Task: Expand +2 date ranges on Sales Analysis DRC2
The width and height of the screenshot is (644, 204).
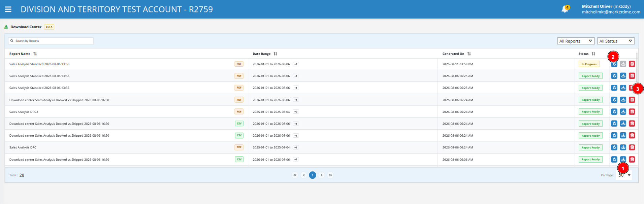Action: (296, 112)
